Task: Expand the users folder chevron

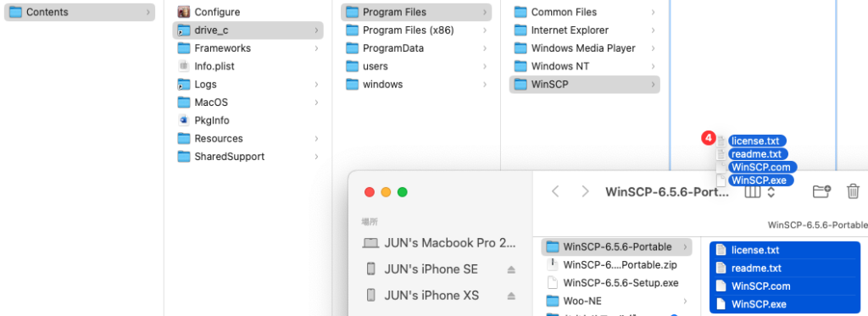Action: coord(484,66)
